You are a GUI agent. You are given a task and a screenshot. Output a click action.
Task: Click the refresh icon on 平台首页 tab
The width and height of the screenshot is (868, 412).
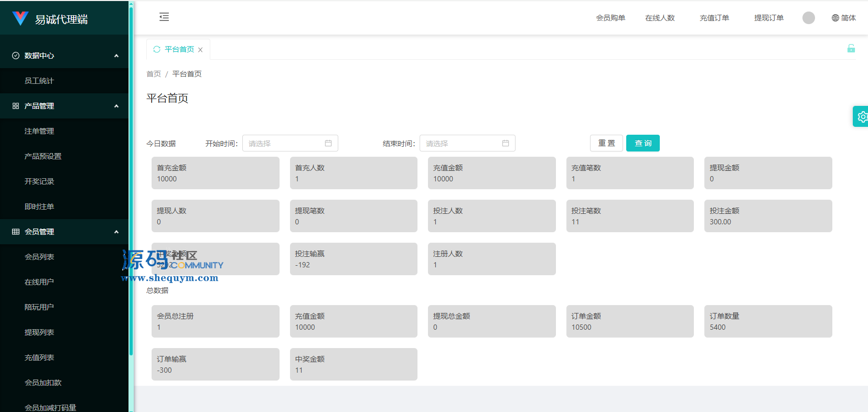coord(156,49)
